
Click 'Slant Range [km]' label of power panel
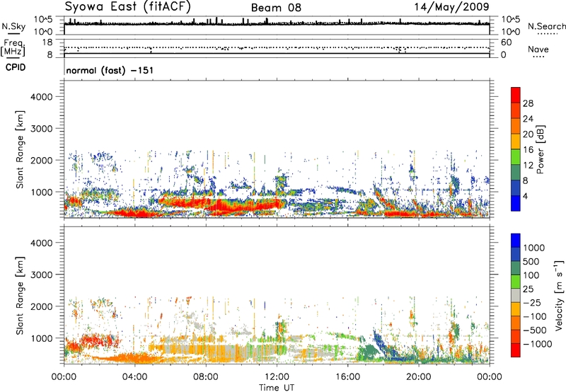coord(21,149)
